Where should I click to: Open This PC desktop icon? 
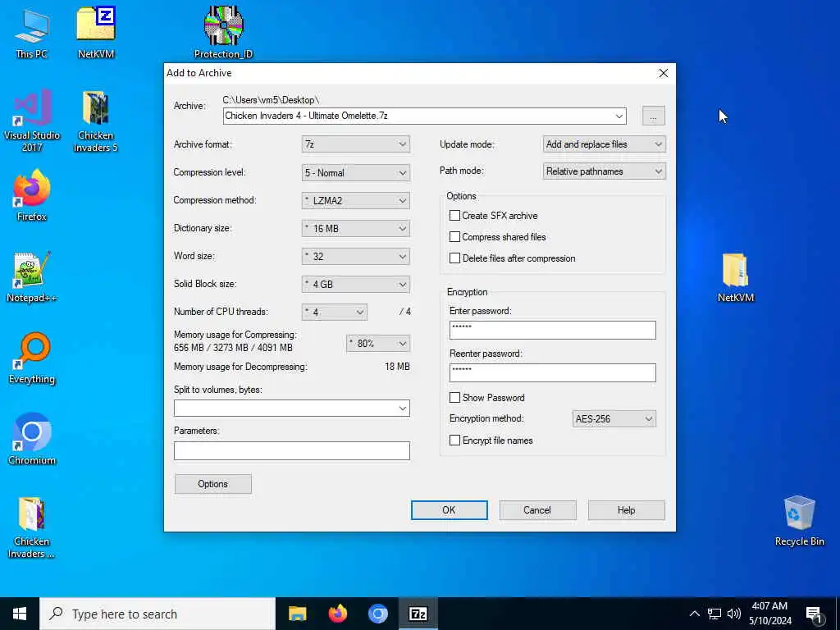tap(32, 33)
